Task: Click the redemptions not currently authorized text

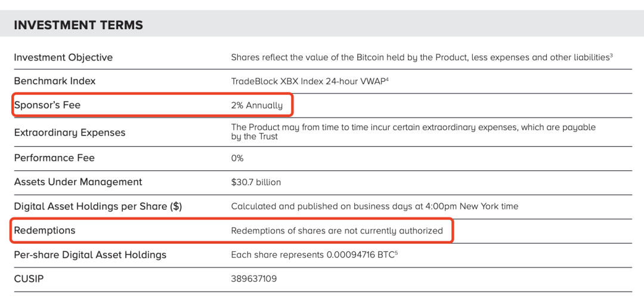Action: (337, 231)
